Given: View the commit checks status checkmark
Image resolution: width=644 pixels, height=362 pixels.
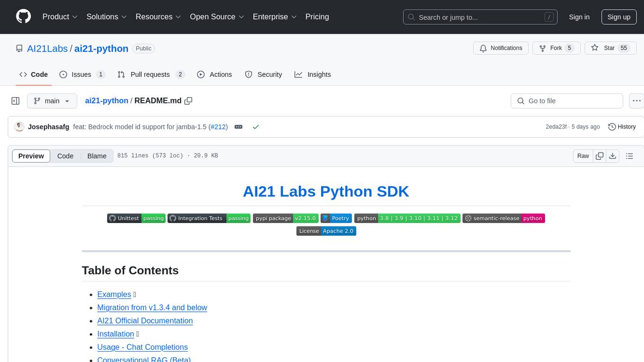Looking at the screenshot, I should pos(256,127).
